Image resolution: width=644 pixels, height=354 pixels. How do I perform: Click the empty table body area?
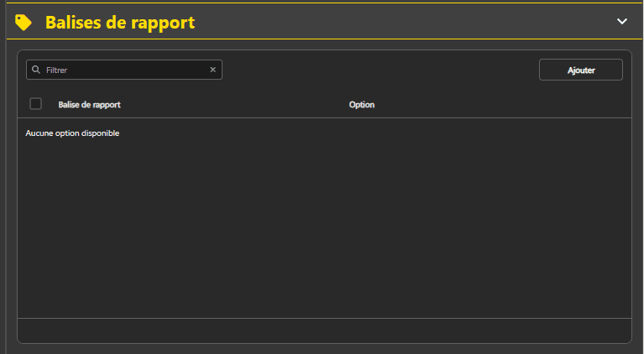(x=323, y=226)
